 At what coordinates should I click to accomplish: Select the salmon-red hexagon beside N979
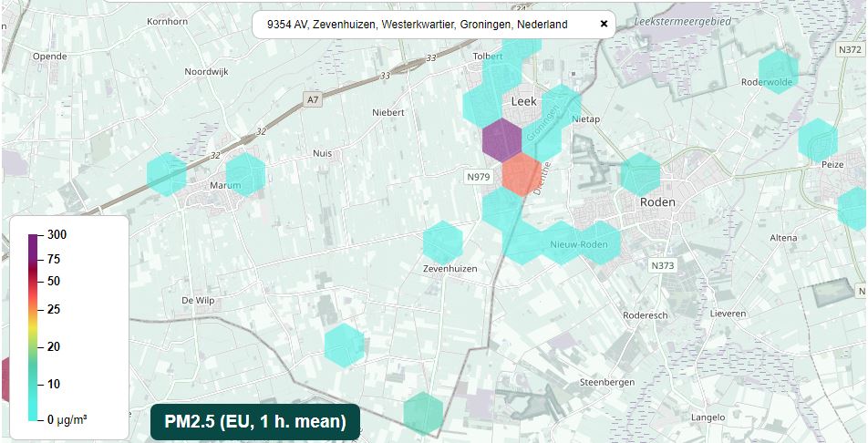point(522,175)
